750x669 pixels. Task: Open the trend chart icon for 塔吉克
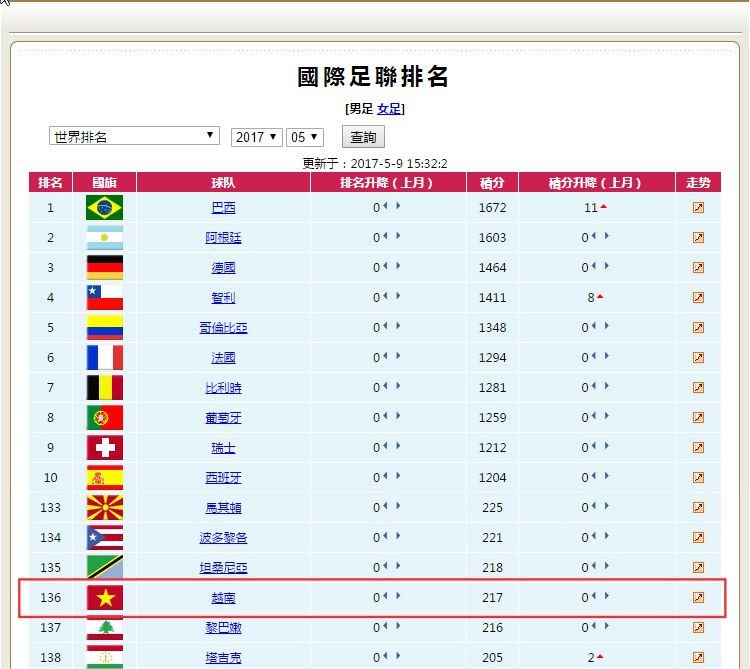coord(698,658)
